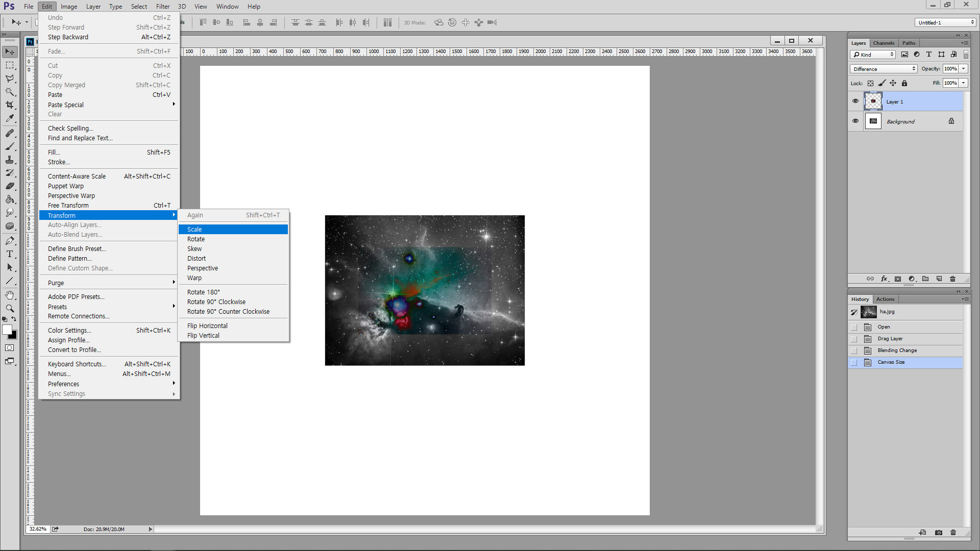
Task: Select the Paint Bucket tool
Action: [x=10, y=199]
